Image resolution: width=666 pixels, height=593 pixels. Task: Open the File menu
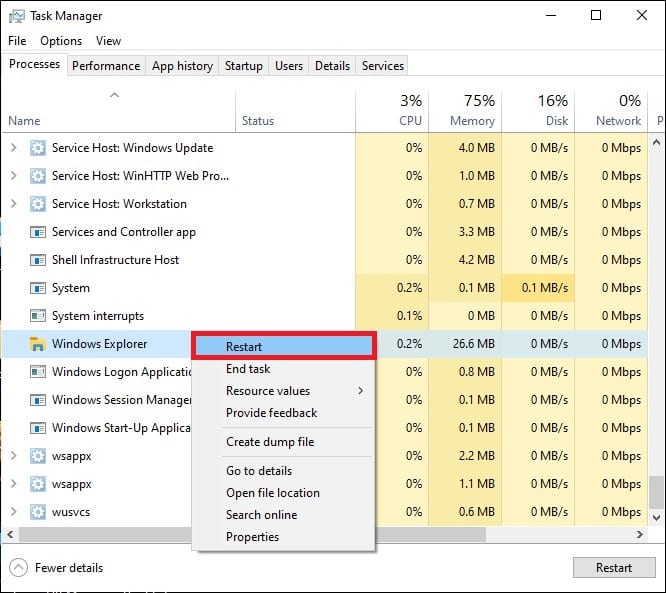pos(17,41)
